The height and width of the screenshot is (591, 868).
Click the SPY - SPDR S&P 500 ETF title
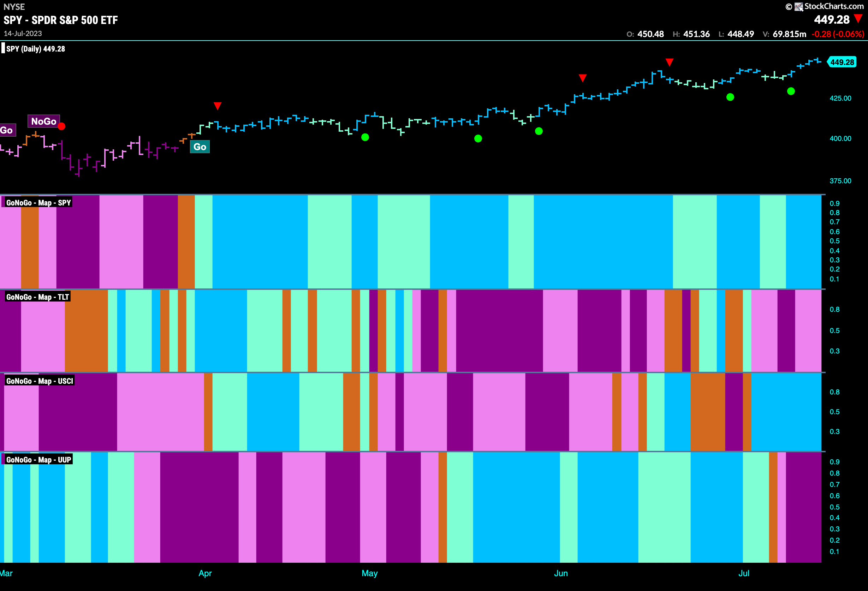coord(60,20)
